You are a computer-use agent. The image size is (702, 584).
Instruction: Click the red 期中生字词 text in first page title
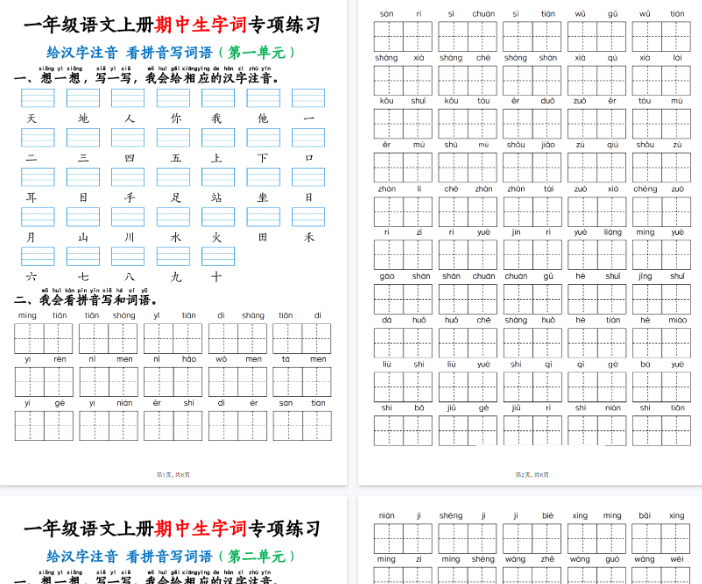point(200,25)
